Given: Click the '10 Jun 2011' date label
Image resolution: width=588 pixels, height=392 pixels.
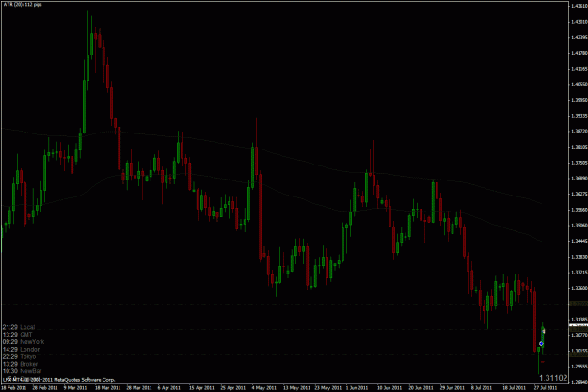Looking at the screenshot, I should click(x=389, y=388).
